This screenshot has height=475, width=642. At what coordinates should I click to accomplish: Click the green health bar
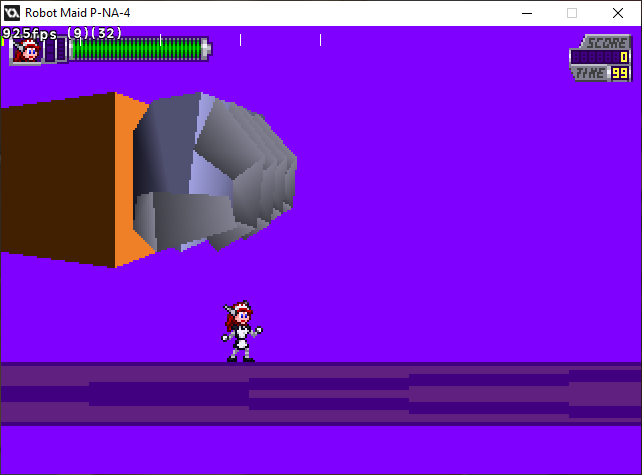140,50
